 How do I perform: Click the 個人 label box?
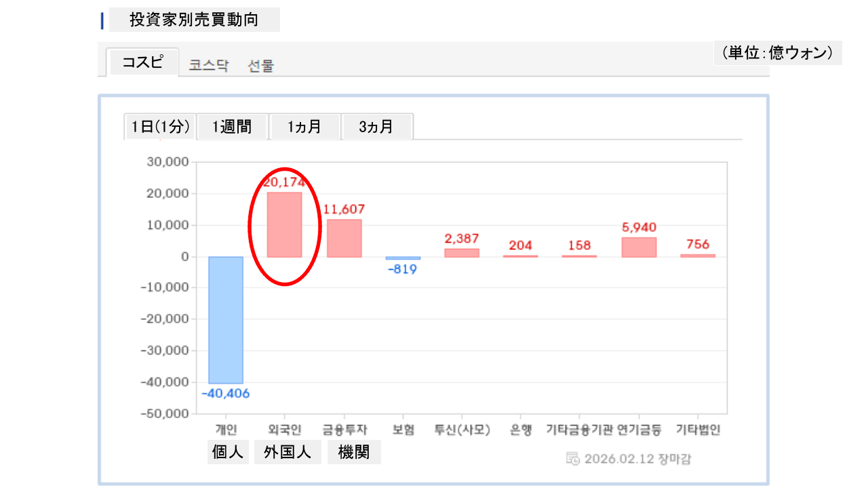click(x=228, y=453)
